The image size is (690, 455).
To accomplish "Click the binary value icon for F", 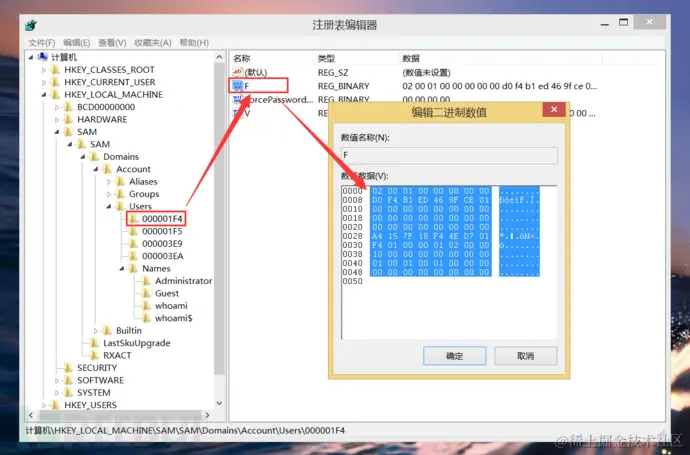I will pos(237,85).
